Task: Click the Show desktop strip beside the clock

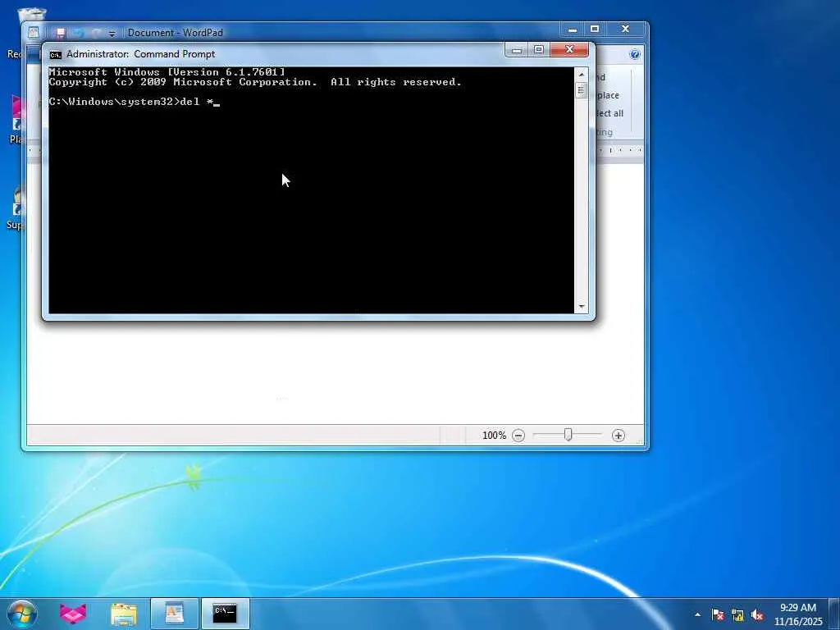Action: [x=834, y=614]
